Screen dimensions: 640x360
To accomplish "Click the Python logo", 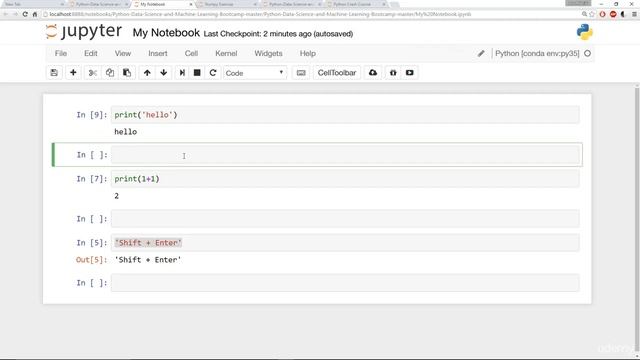I will [x=584, y=32].
